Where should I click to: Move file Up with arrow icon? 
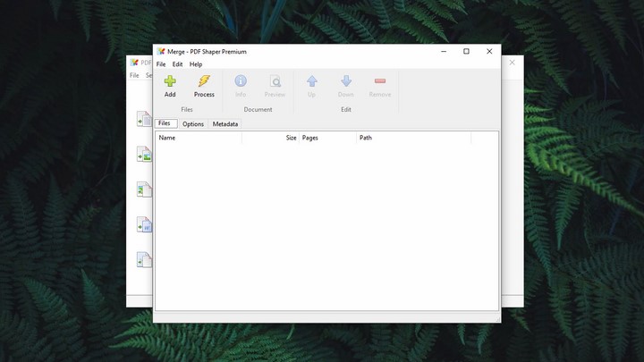(x=312, y=81)
